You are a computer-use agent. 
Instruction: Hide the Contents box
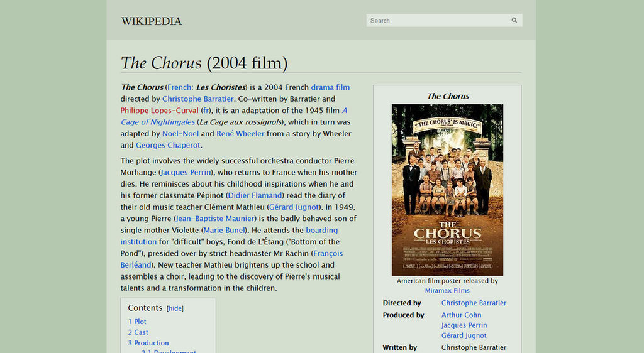click(175, 308)
